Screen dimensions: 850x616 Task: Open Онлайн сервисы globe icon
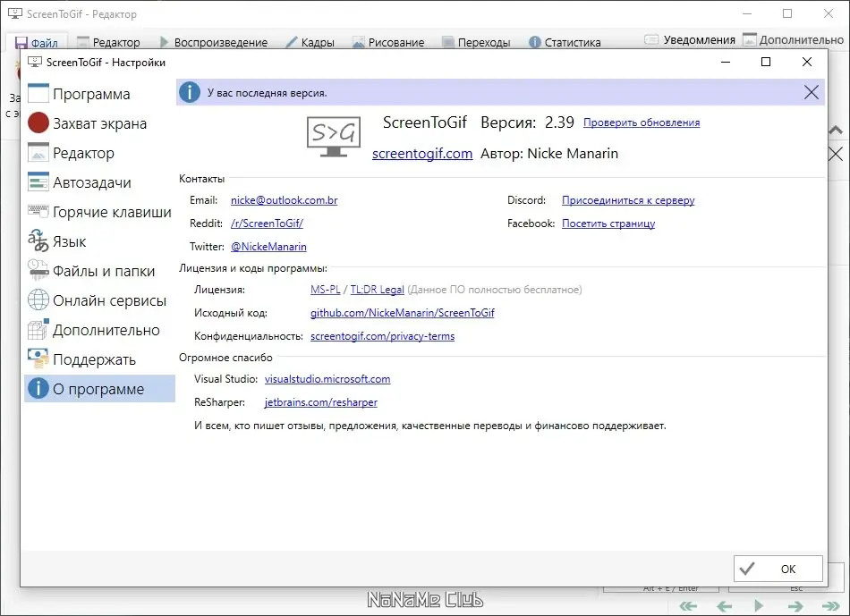[38, 300]
